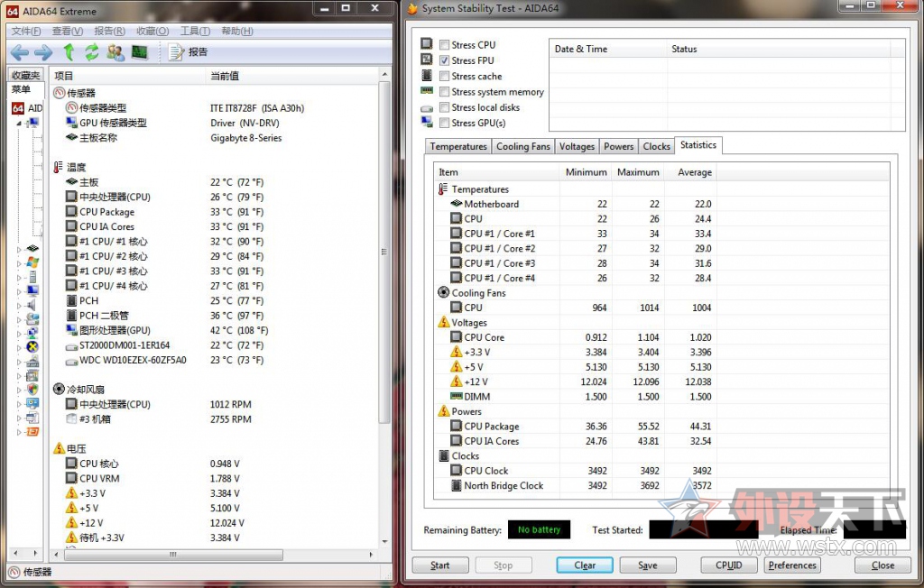Image resolution: width=924 pixels, height=588 pixels.
Task: Select the Devices printer icon in sidebar tree
Action: click(x=33, y=361)
